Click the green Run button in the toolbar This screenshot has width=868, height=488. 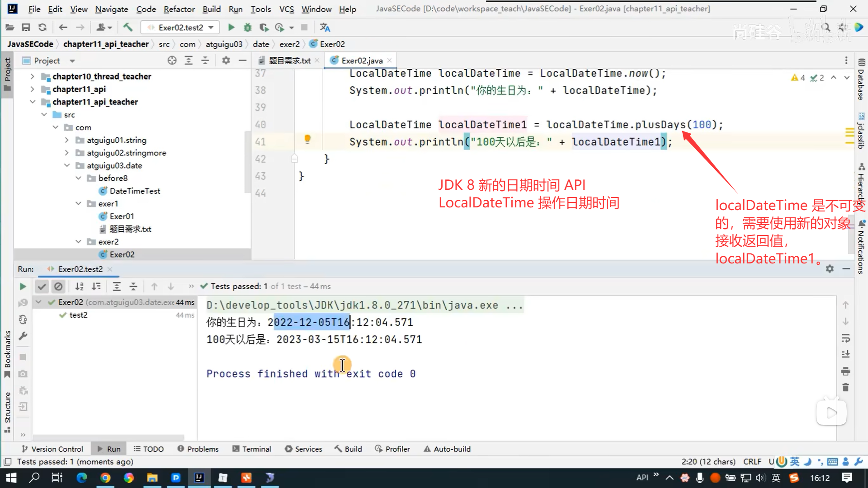231,28
